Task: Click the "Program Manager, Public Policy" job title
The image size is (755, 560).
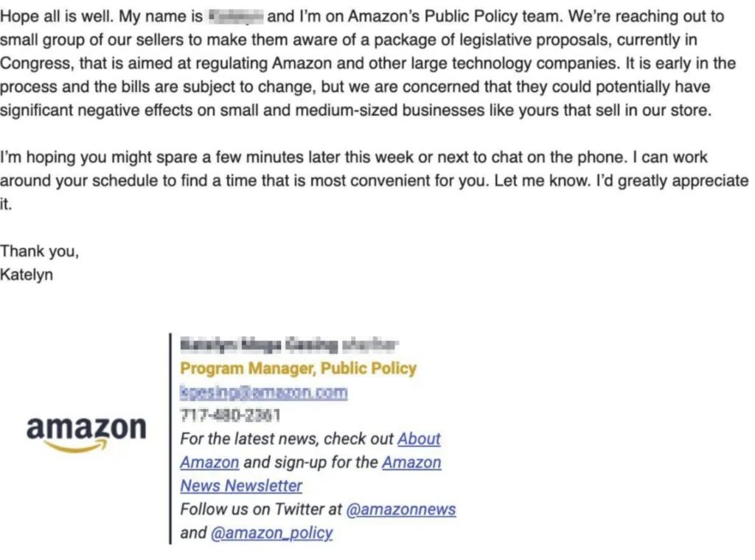Action: pyautogui.click(x=298, y=368)
